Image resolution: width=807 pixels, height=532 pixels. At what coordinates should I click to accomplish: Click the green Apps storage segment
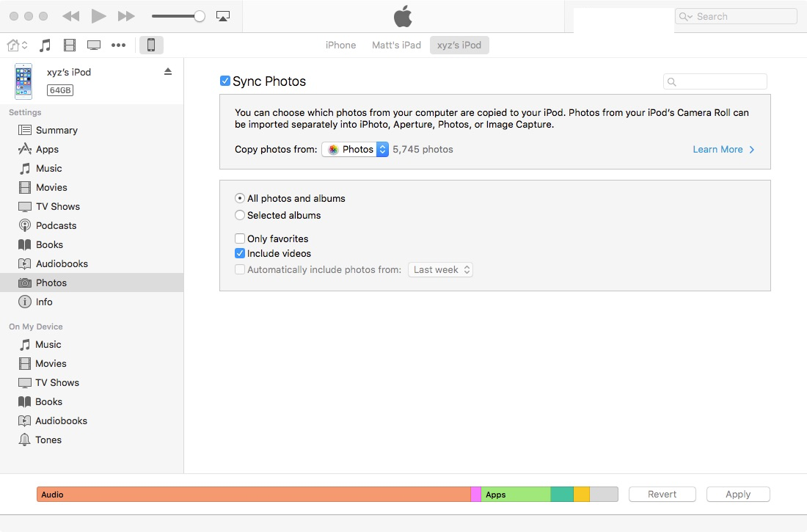516,495
